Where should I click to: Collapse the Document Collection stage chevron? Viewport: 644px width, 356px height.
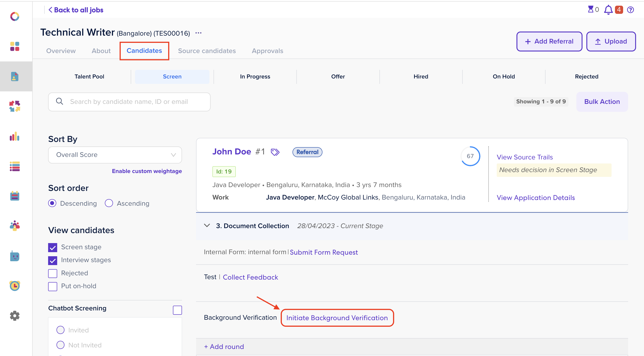[x=207, y=226]
